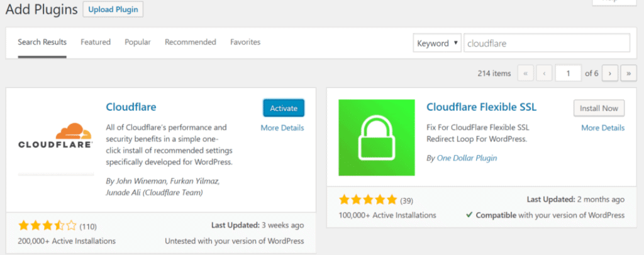This screenshot has height=255, width=644.
Task: Open the Keyword search type dropdown
Action: pyautogui.click(x=437, y=43)
